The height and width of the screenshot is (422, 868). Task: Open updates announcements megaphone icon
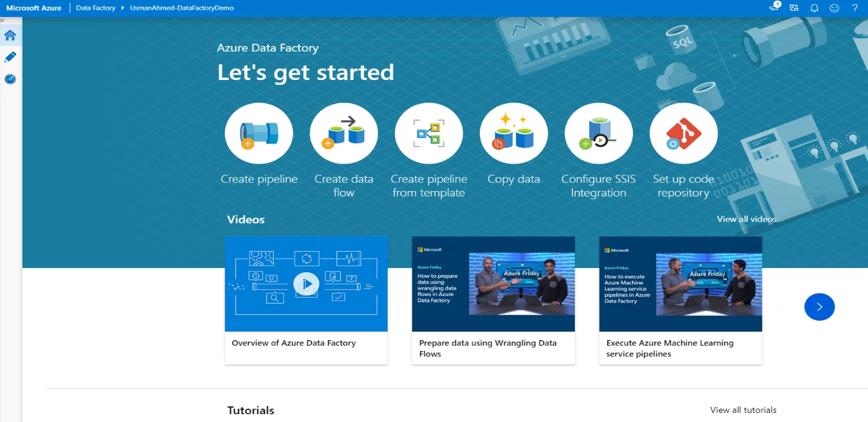pos(774,8)
